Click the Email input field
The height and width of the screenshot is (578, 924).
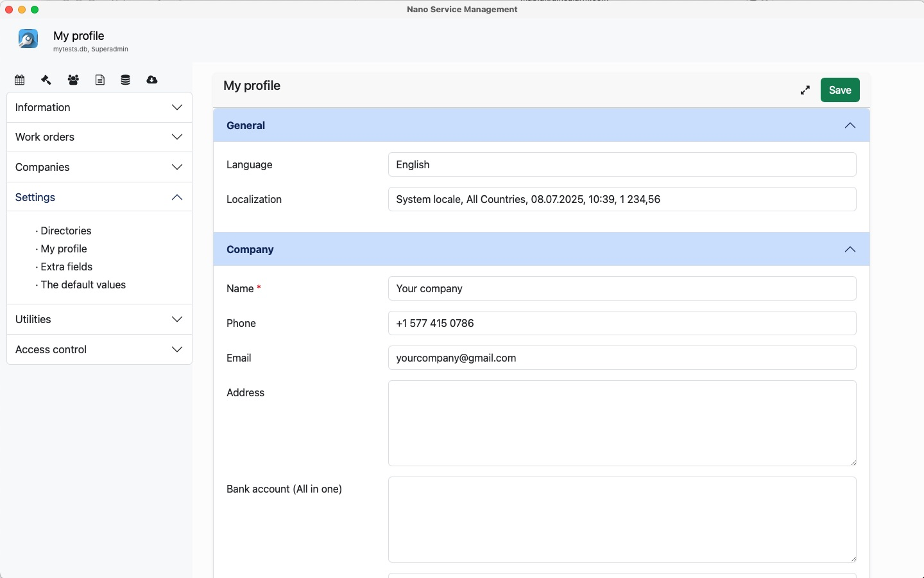tap(622, 358)
